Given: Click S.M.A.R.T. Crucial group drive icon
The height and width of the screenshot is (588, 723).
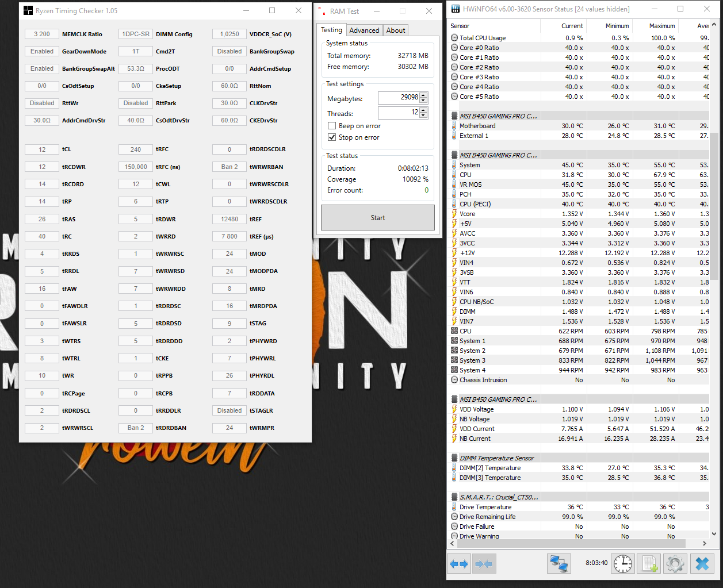Looking at the screenshot, I should [454, 497].
